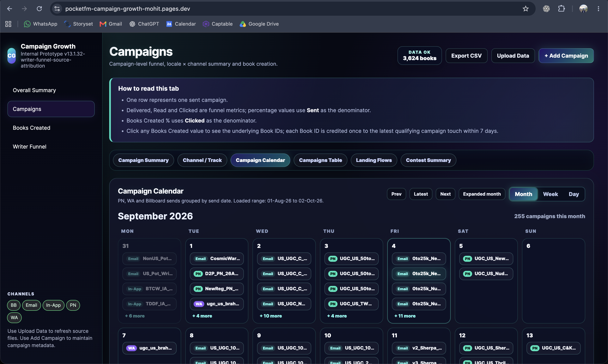Open Writer Funnel in the sidebar
Viewport: 608px width, 364px height.
pyautogui.click(x=51, y=147)
